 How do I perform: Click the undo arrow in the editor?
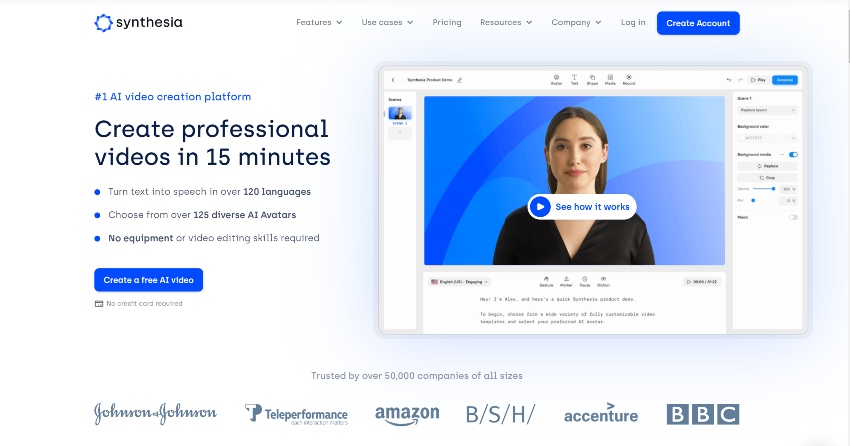729,80
